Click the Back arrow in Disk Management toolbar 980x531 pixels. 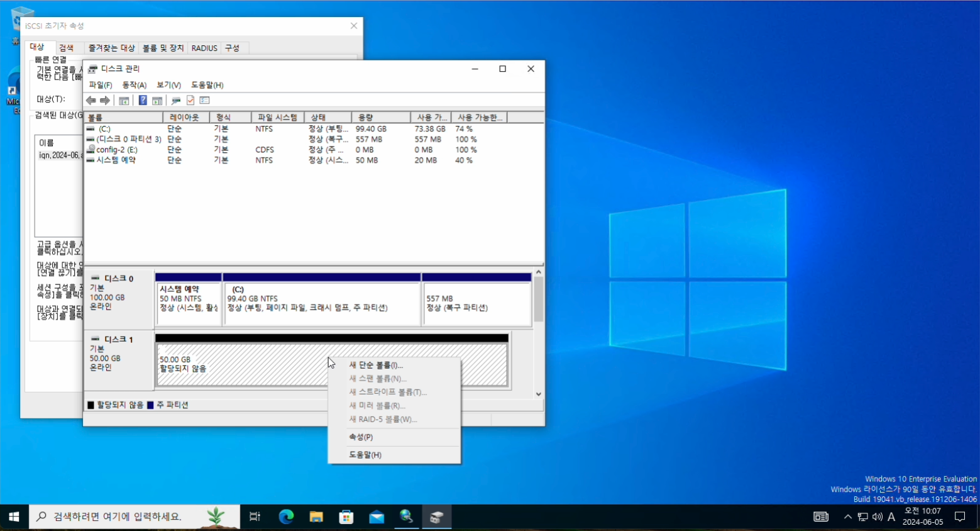point(91,101)
